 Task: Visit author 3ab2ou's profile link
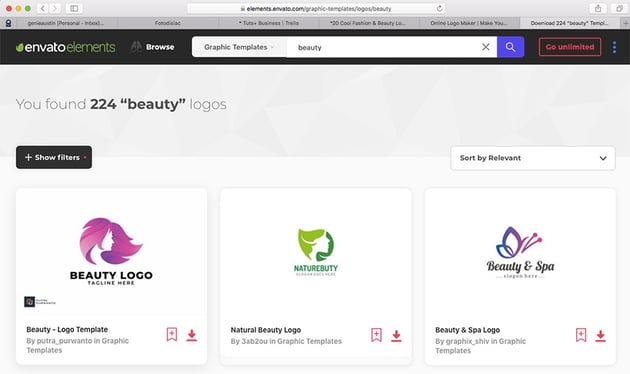(254, 341)
